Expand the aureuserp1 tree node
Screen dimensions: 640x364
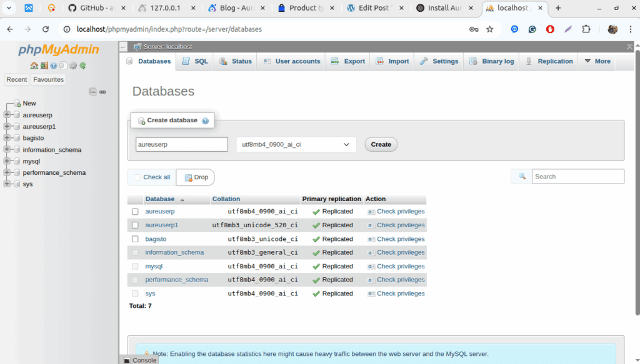coord(7,126)
